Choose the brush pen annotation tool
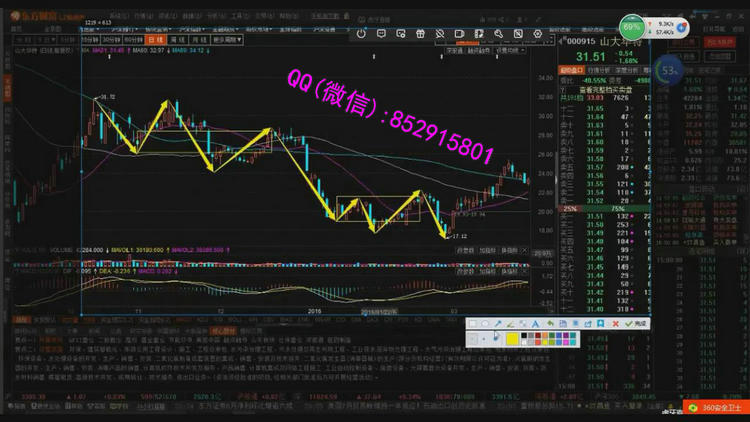The height and width of the screenshot is (422, 750). coord(510,324)
